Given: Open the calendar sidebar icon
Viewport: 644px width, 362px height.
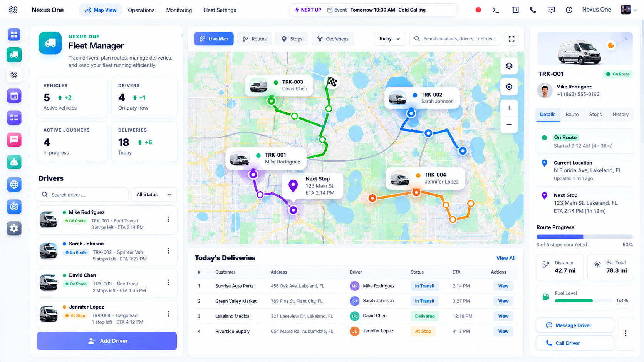Looking at the screenshot, I should [14, 96].
